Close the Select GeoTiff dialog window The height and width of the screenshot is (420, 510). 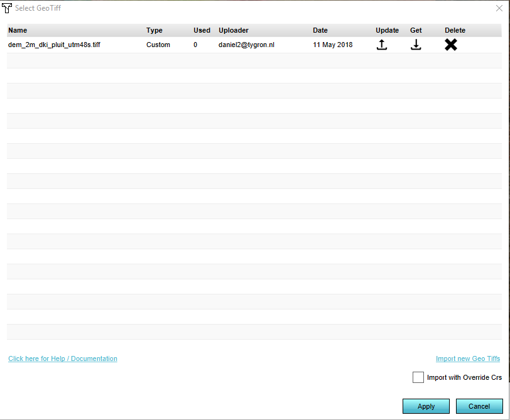(499, 8)
